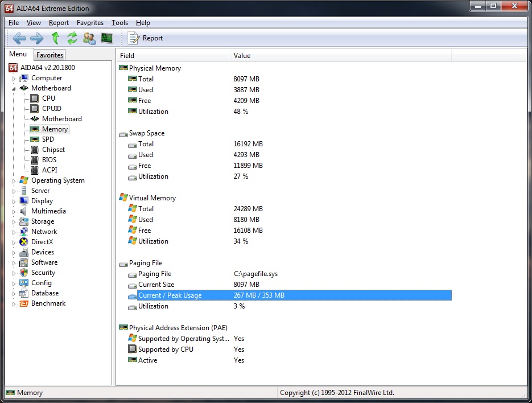Open the View menu
This screenshot has height=403, width=532.
(34, 23)
